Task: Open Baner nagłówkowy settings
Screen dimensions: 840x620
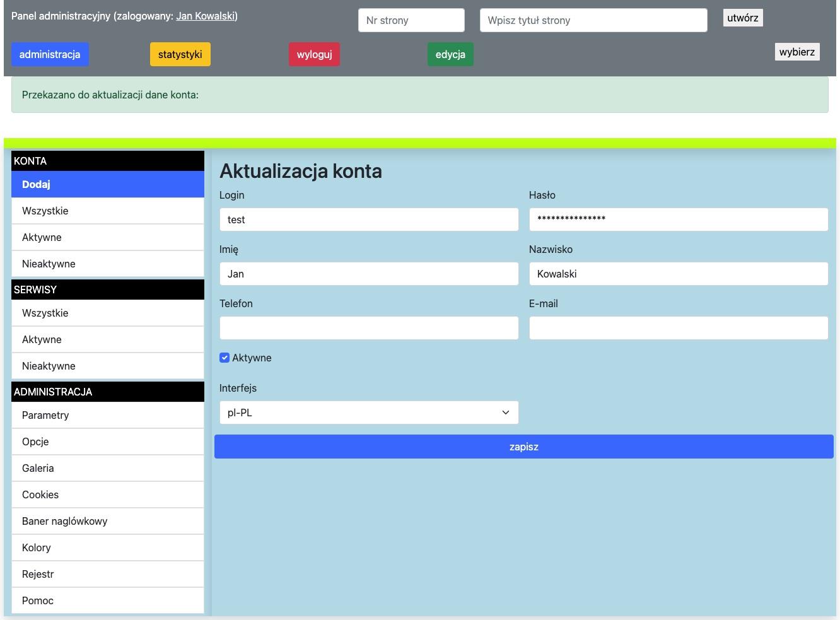Action: [x=107, y=521]
